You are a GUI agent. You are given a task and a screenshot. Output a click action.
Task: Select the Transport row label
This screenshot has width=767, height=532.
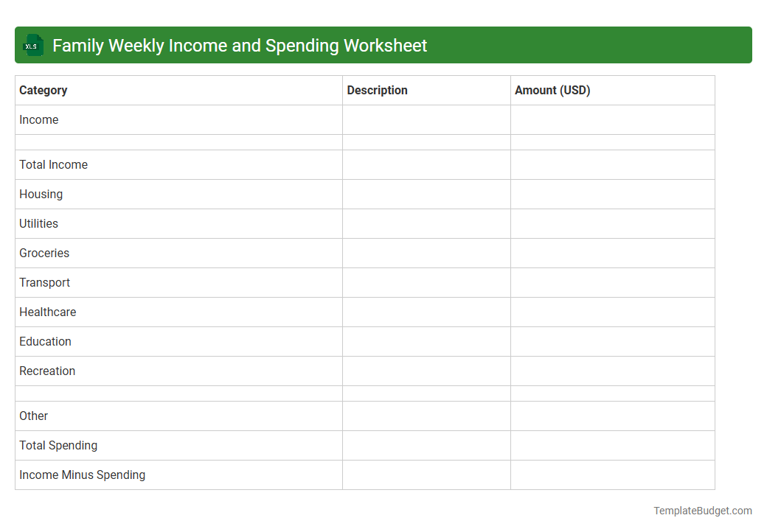(44, 282)
